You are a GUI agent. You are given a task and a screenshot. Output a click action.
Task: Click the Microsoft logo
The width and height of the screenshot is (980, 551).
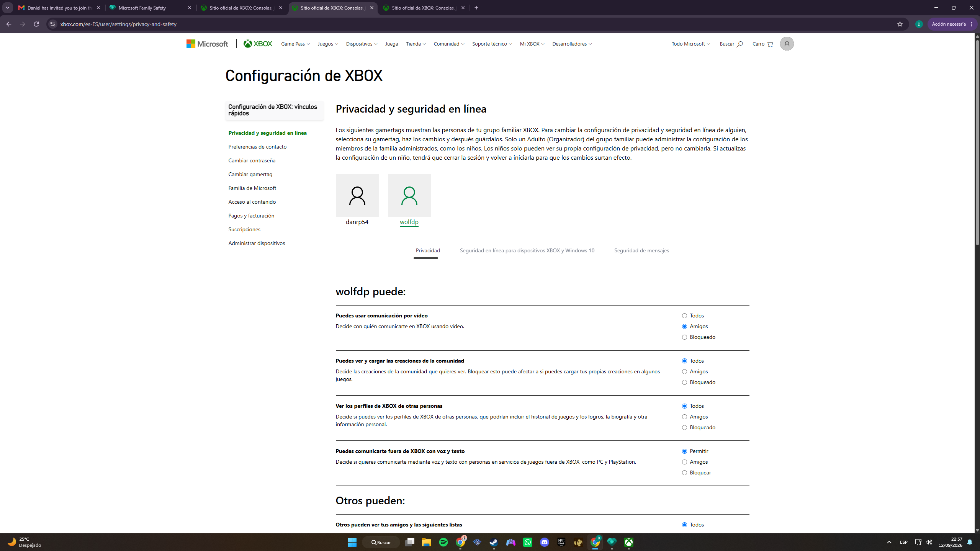click(x=207, y=44)
